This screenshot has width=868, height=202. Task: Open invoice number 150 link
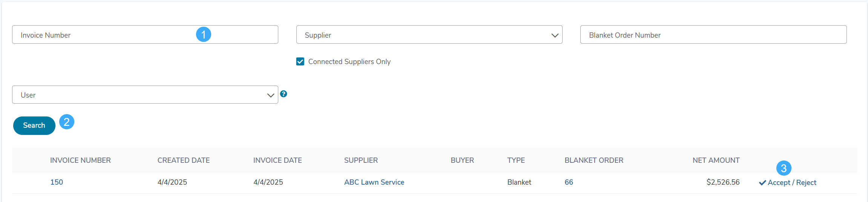point(57,182)
